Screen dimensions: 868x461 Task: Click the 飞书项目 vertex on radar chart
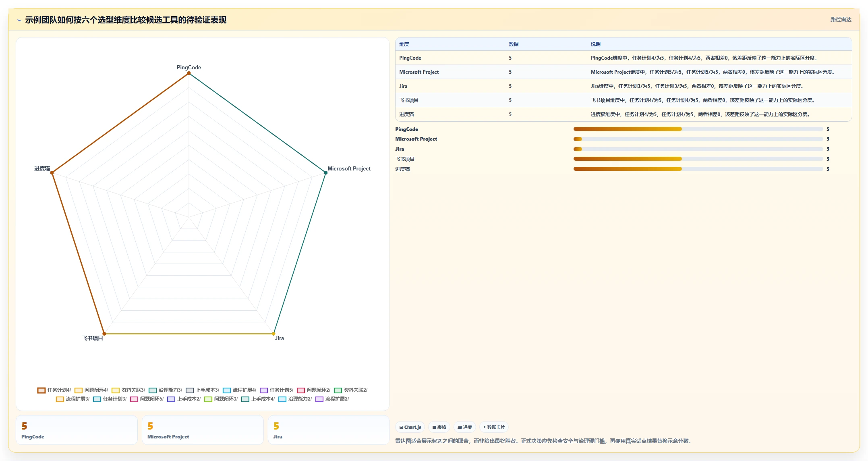(104, 334)
